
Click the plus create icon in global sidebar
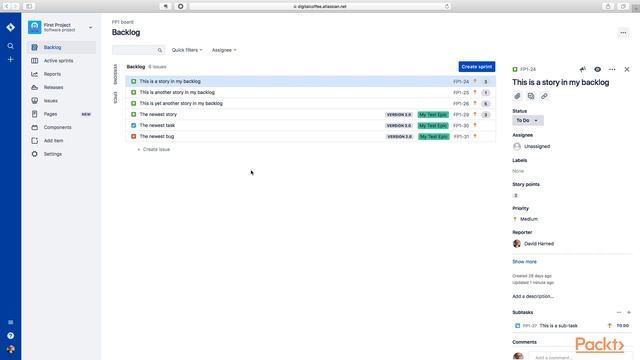tap(11, 60)
